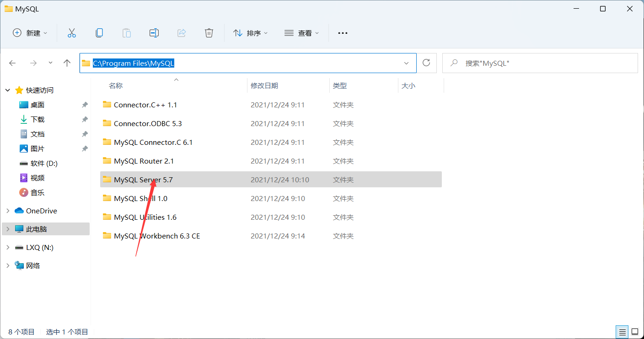Click the Paste clipboard icon
The width and height of the screenshot is (644, 339).
point(127,33)
